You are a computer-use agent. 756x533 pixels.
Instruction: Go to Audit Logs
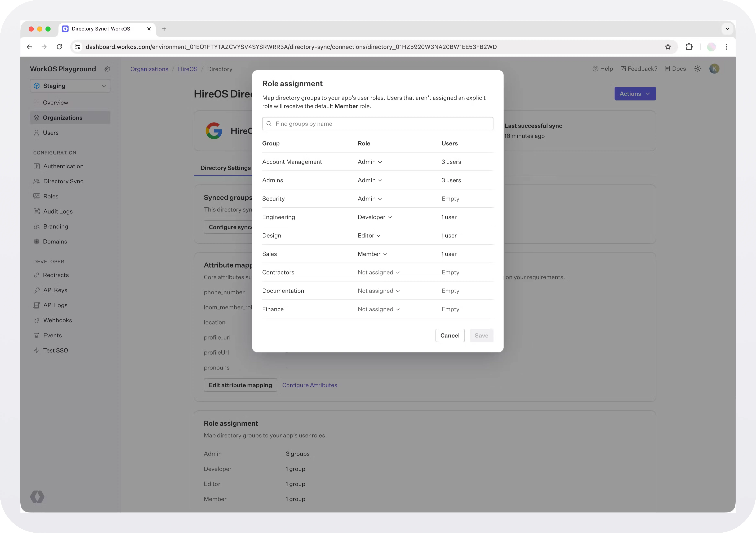[x=70, y=212]
